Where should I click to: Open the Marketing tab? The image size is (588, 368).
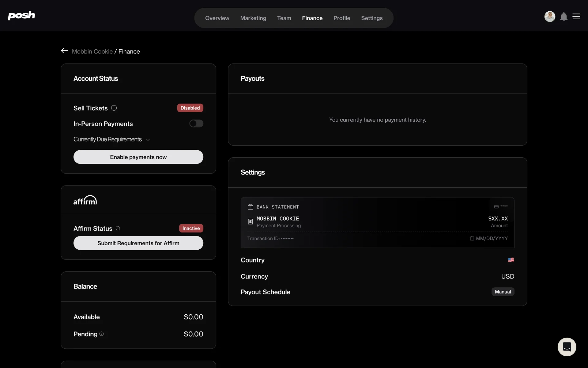(253, 18)
